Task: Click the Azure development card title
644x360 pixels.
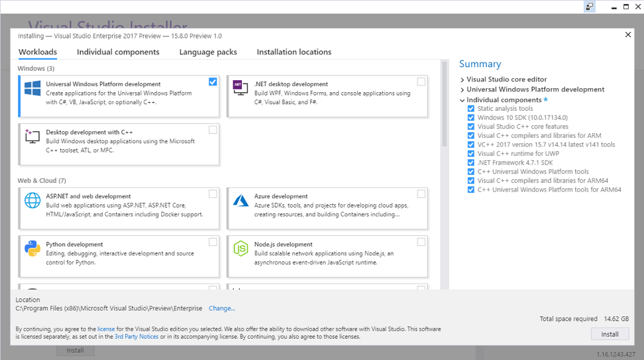Action: 281,196
